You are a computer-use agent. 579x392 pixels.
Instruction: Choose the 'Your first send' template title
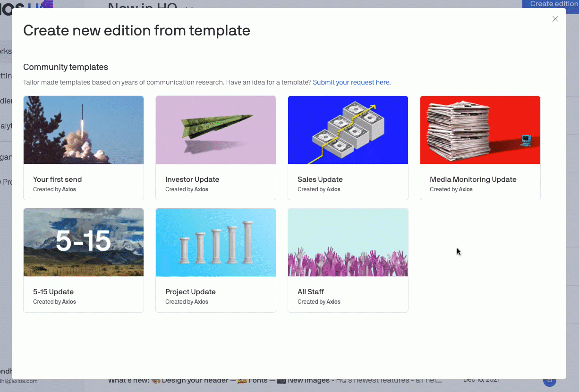pos(58,179)
